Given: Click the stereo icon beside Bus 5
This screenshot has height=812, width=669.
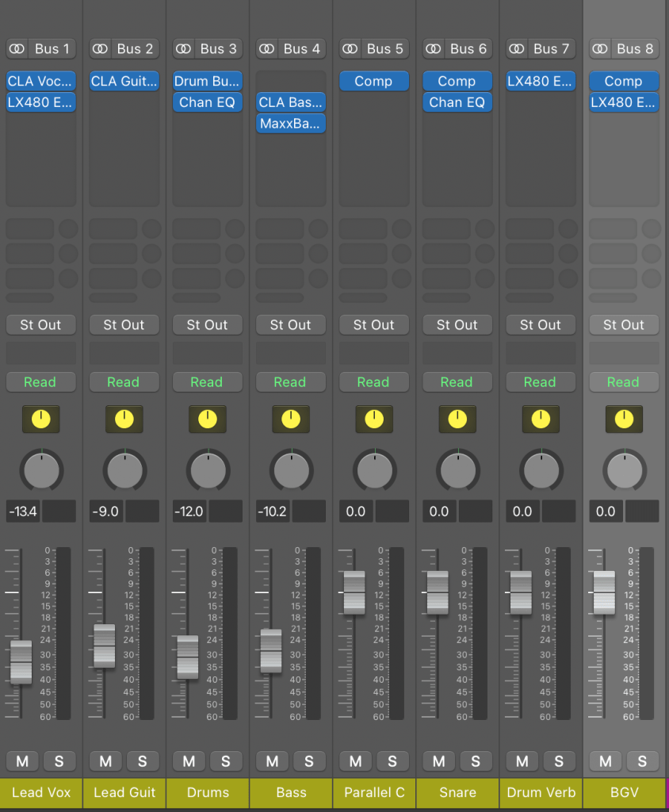Looking at the screenshot, I should pos(350,49).
